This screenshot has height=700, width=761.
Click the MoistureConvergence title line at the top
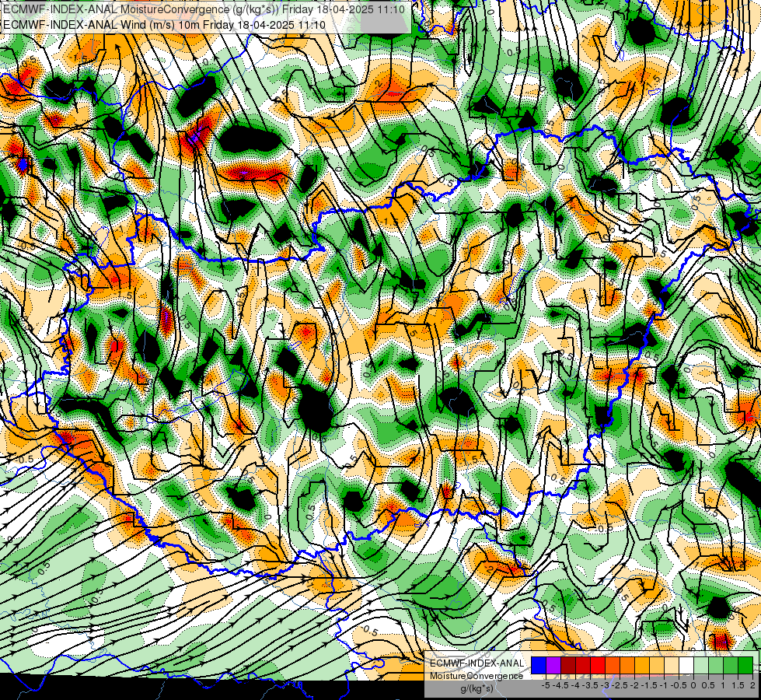coord(204,9)
